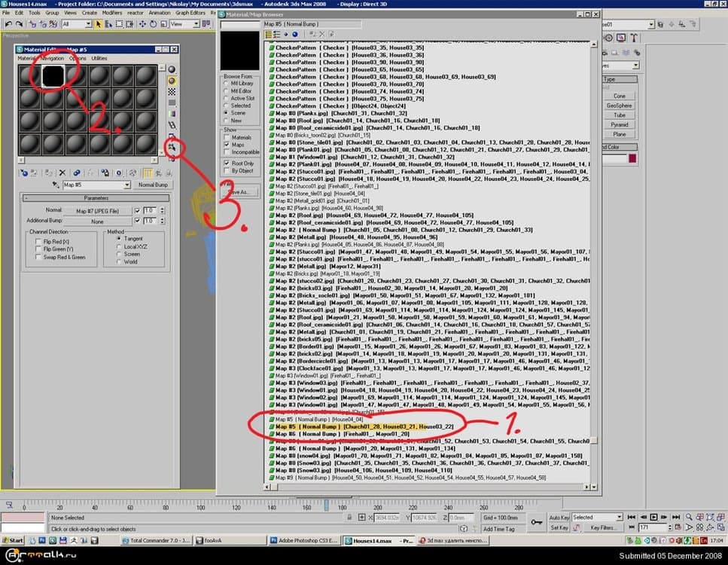This screenshot has width=728, height=565.
Task: Enable Flip Red (X) checkbox
Action: tap(38, 242)
